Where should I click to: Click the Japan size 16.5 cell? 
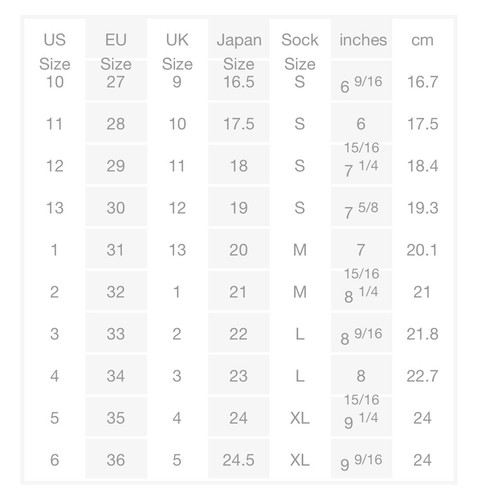[239, 82]
